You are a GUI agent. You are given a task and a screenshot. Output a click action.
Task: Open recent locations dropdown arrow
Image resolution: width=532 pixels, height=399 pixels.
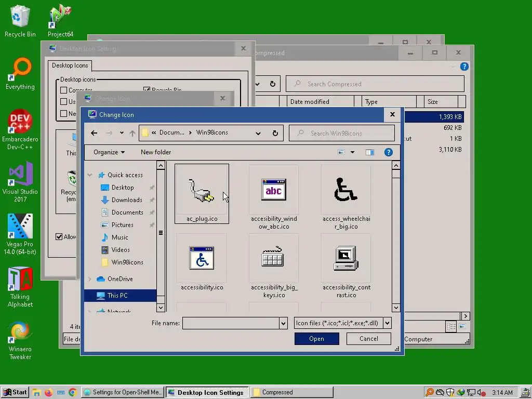click(122, 133)
